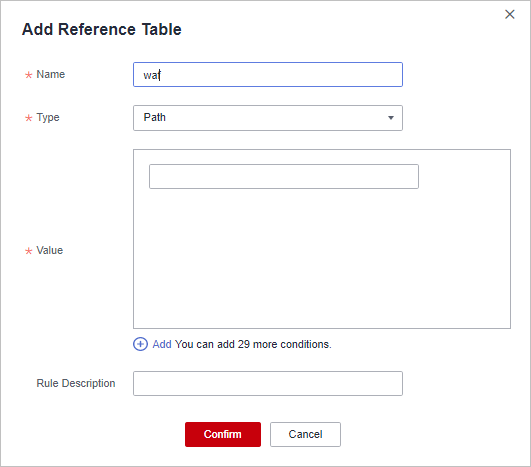Confirm the new reference table
Image resolution: width=531 pixels, height=467 pixels.
click(x=223, y=434)
